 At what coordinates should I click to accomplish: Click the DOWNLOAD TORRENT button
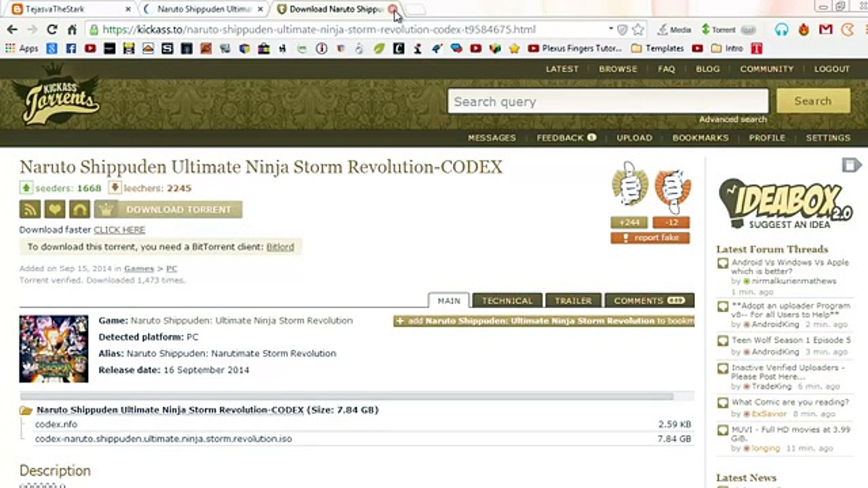coord(168,210)
